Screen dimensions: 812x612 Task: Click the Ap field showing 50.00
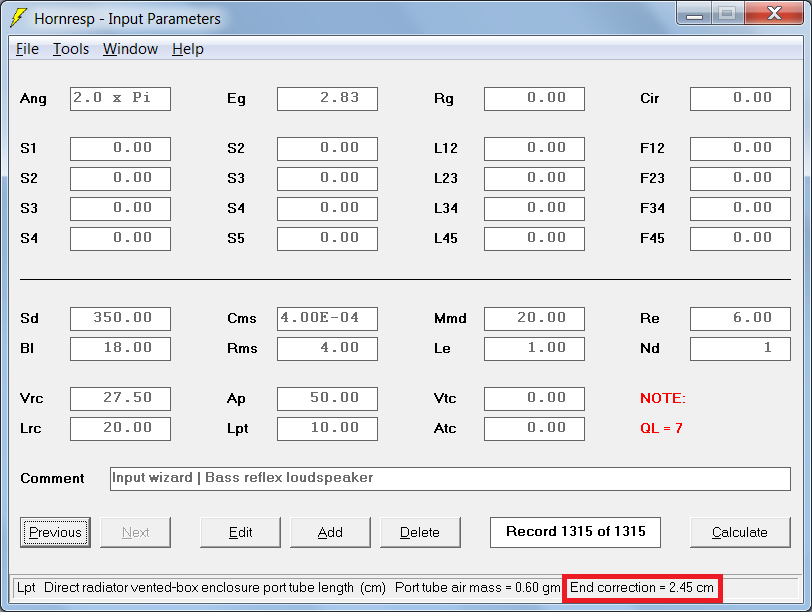click(327, 399)
